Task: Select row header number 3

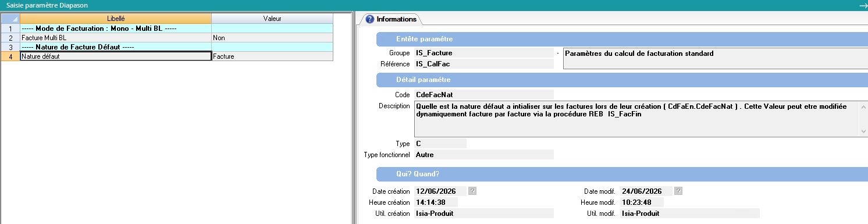Action: (x=10, y=47)
